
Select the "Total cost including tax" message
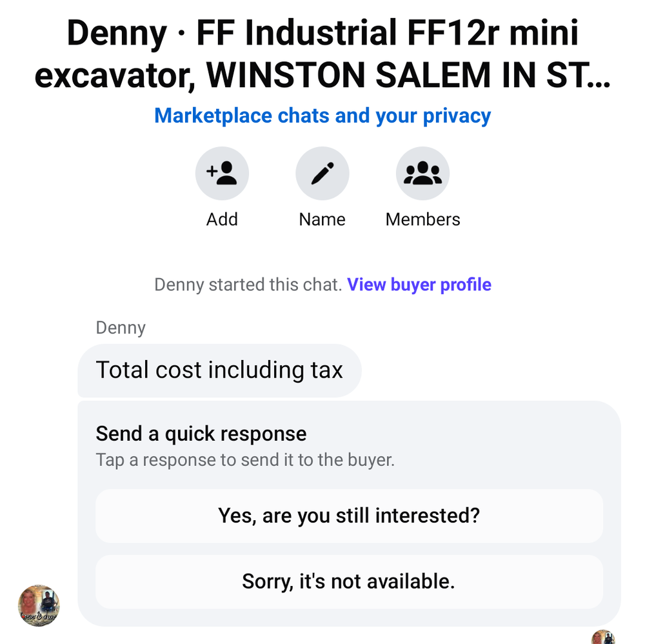pos(219,370)
